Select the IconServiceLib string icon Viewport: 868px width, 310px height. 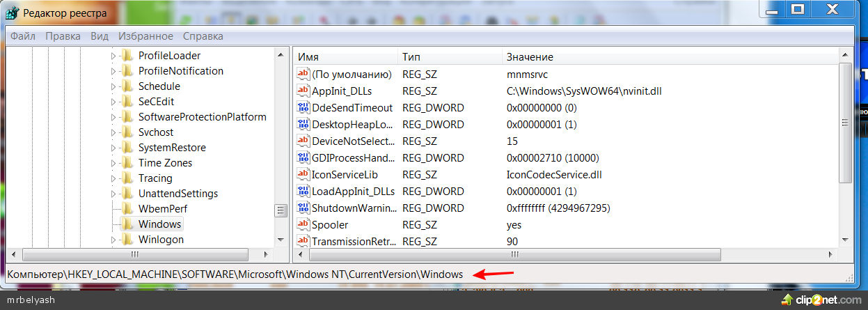pyautogui.click(x=303, y=175)
